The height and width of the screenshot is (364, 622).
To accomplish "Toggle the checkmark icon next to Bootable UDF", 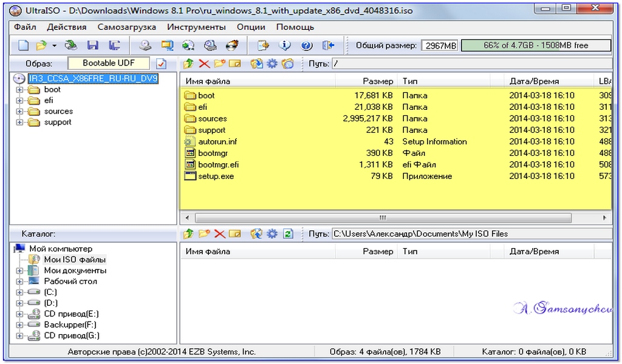I will pos(162,63).
